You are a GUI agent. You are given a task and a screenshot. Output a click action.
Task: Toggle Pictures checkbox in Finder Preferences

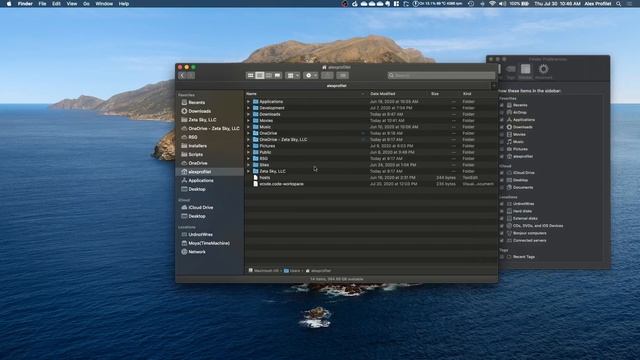(502, 149)
